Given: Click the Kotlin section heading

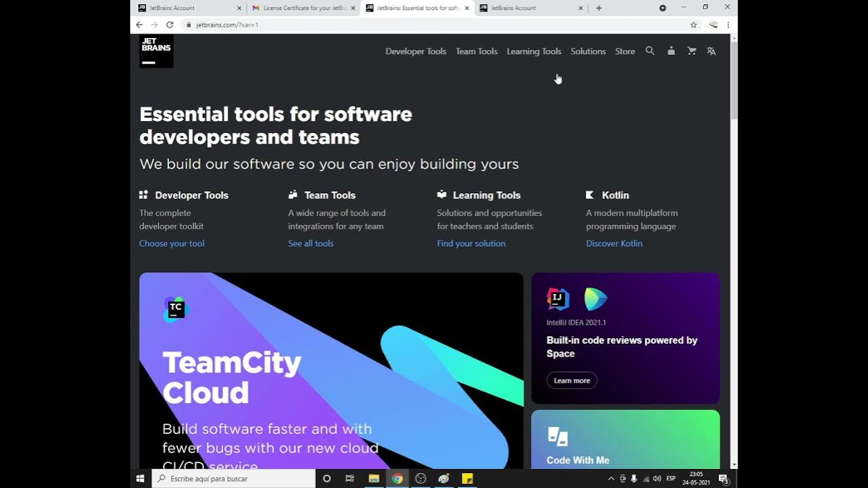Looking at the screenshot, I should click(616, 195).
